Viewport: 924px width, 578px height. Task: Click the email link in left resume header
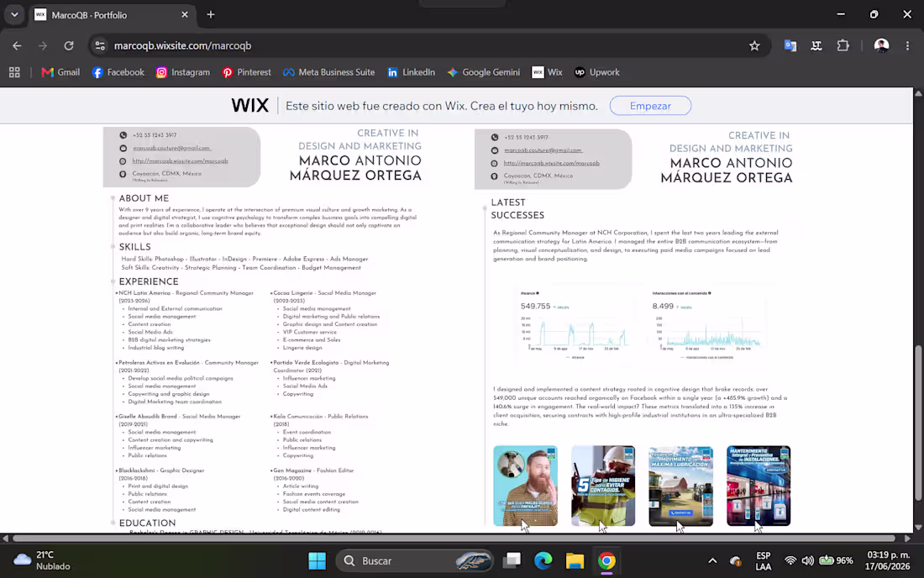[171, 148]
